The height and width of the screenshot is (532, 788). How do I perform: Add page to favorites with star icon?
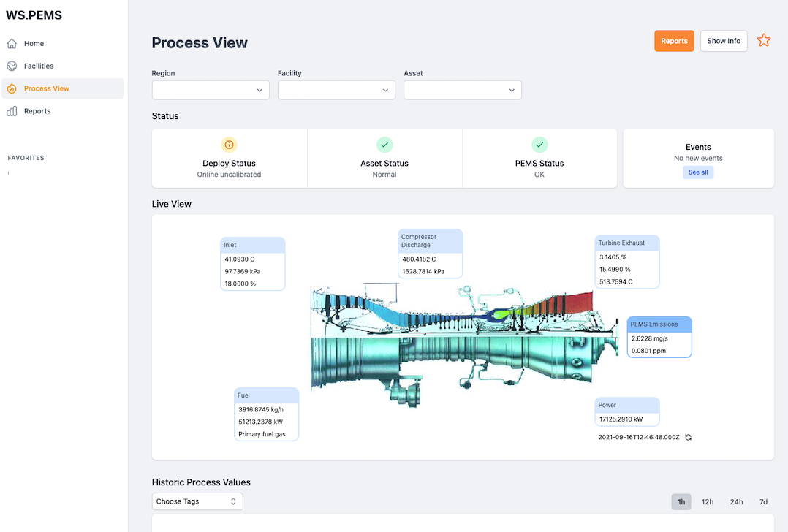point(764,41)
